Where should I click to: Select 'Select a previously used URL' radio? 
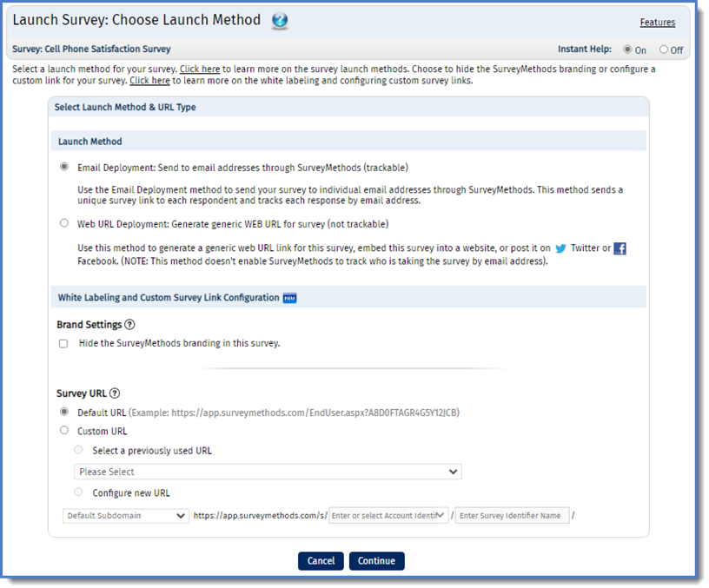(79, 450)
